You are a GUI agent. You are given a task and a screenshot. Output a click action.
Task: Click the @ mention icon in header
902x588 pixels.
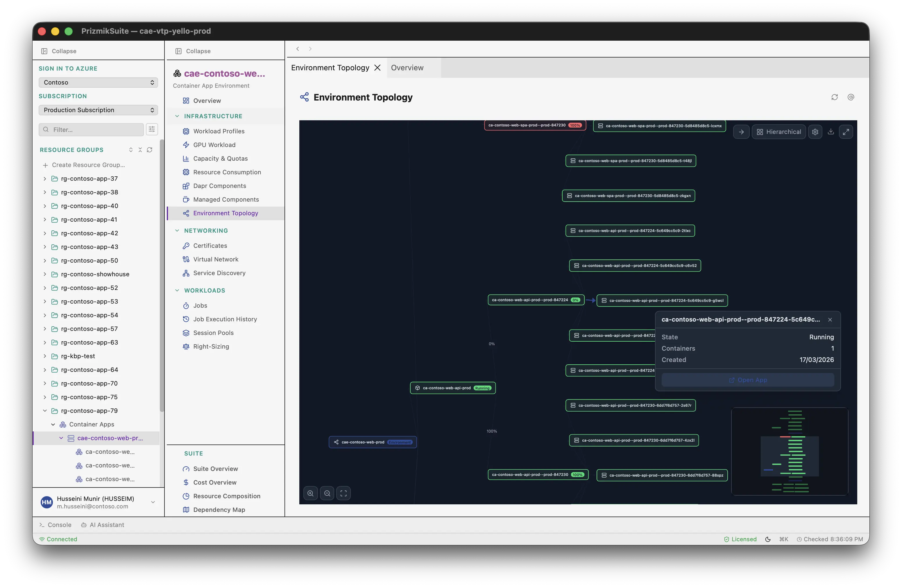[851, 97]
